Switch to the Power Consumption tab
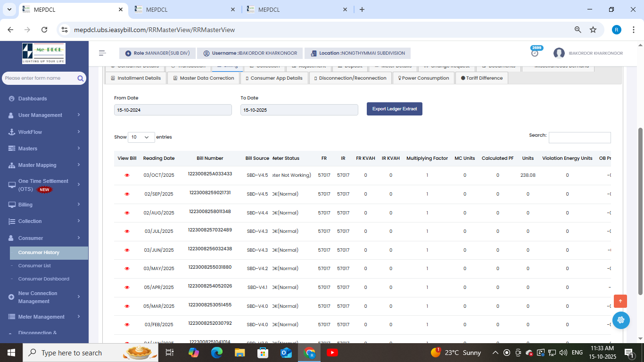Image resolution: width=644 pixels, height=362 pixels. 423,78
